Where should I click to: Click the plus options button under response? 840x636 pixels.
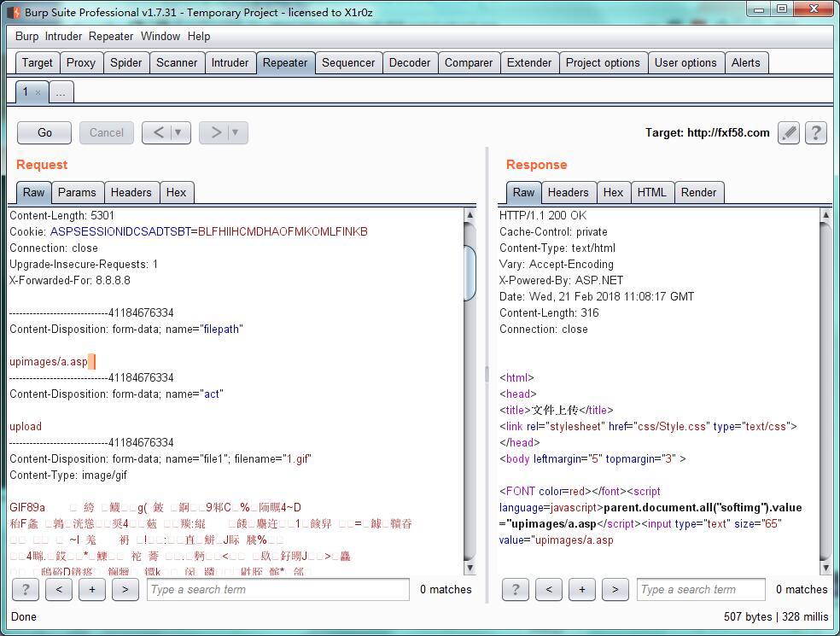[x=582, y=589]
